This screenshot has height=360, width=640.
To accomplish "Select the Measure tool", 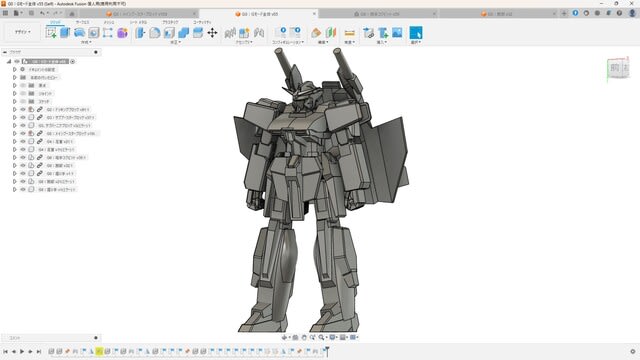I will pos(350,33).
